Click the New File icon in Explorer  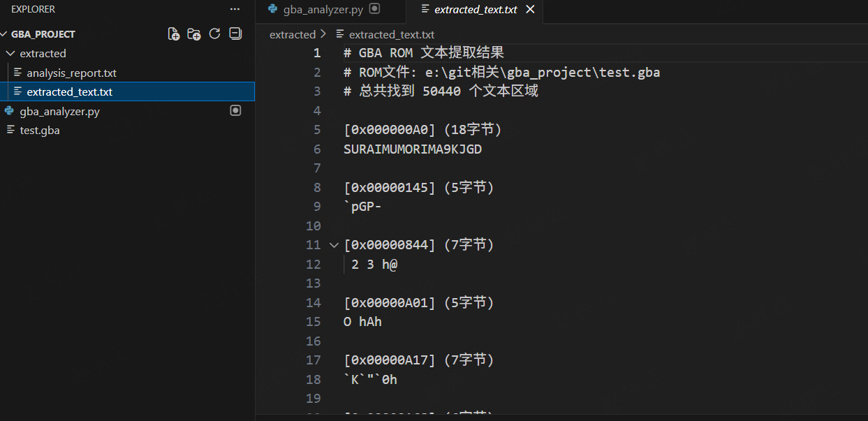pyautogui.click(x=174, y=34)
